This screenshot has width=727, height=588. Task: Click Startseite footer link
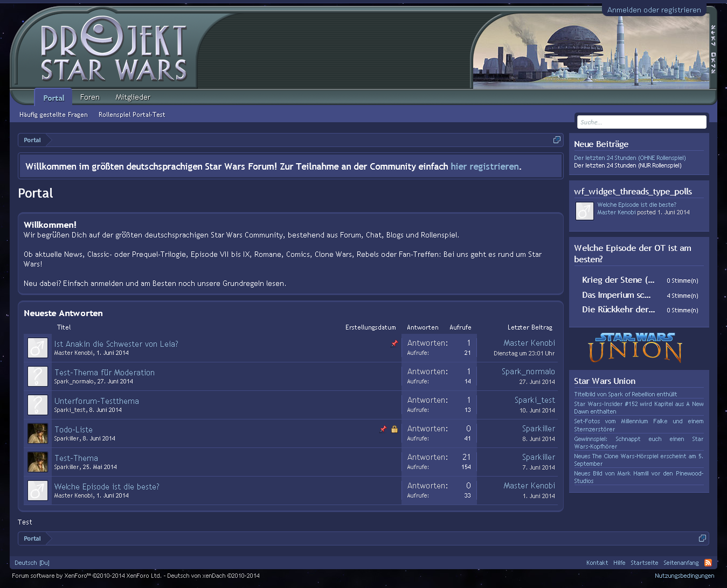pos(644,563)
